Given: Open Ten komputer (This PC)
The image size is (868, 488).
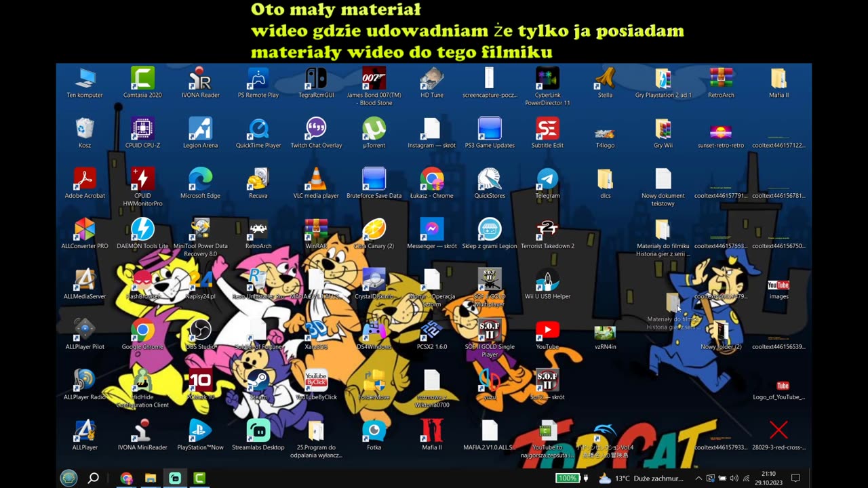Looking at the screenshot, I should point(85,83).
